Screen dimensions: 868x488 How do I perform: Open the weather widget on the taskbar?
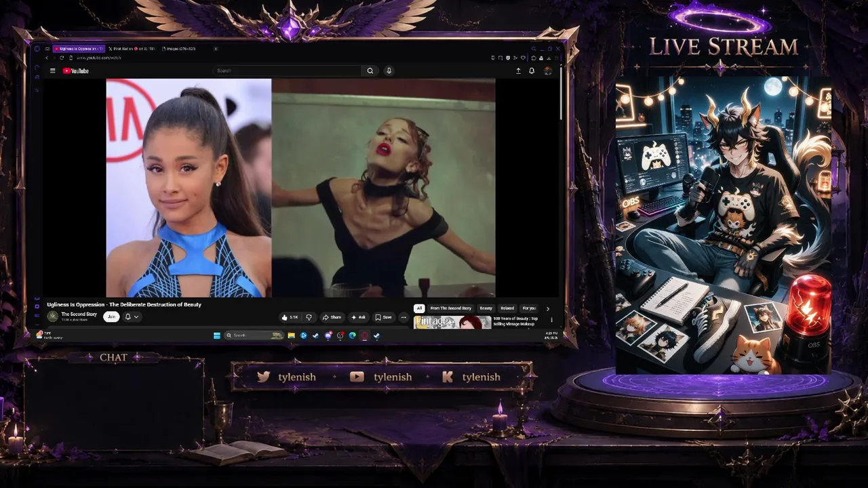[x=49, y=335]
